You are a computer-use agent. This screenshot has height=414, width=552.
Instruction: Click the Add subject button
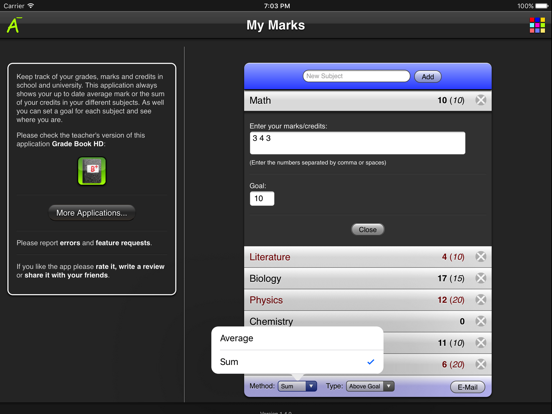[x=428, y=76]
